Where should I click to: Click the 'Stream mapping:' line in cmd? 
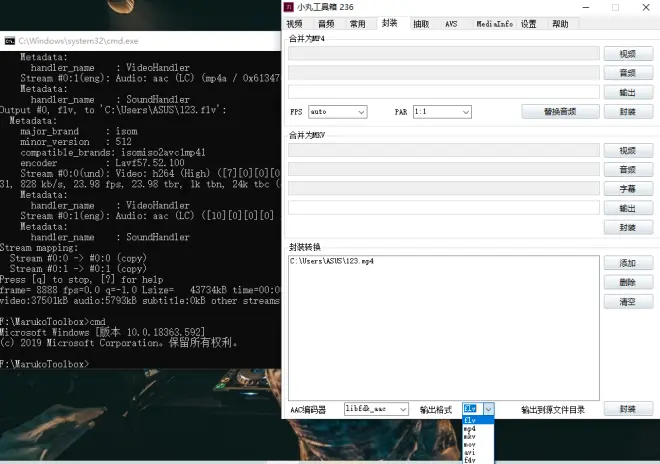coord(39,248)
